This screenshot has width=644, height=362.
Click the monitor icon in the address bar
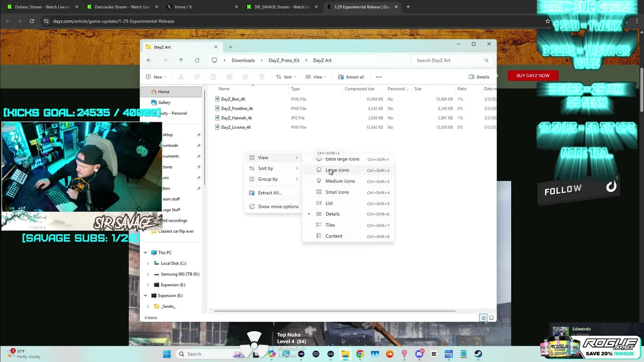coord(214,60)
